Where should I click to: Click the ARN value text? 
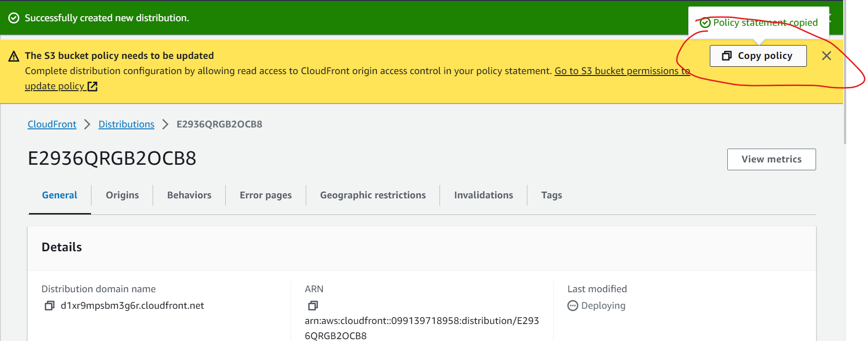click(422, 328)
